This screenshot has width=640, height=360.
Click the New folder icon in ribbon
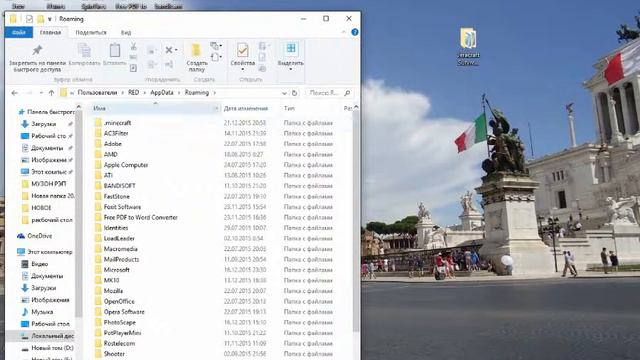(196, 50)
